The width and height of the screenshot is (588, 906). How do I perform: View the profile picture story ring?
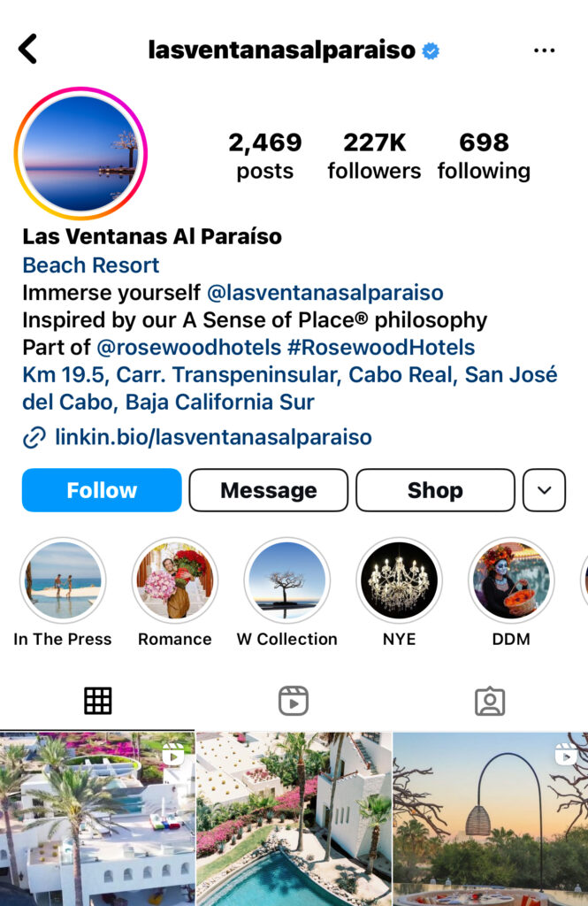[80, 154]
